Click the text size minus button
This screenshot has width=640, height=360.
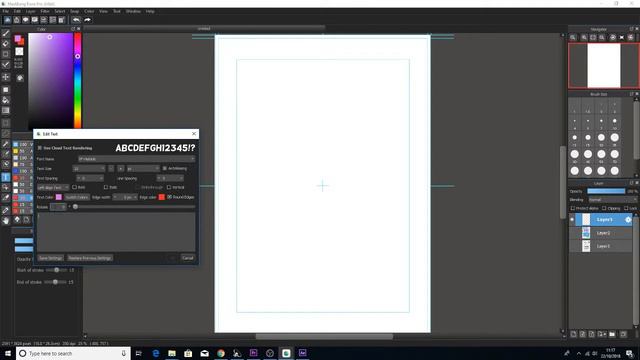[111, 169]
